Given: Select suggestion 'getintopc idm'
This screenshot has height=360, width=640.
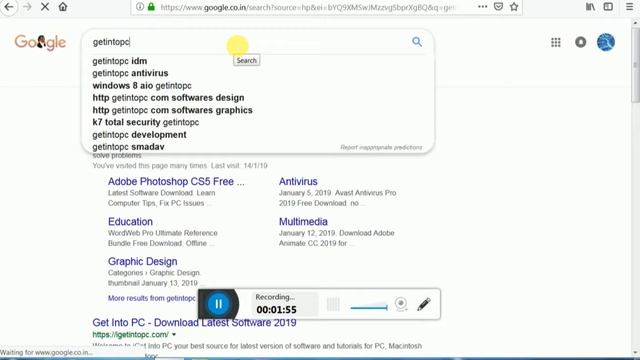Looking at the screenshot, I should tap(120, 61).
